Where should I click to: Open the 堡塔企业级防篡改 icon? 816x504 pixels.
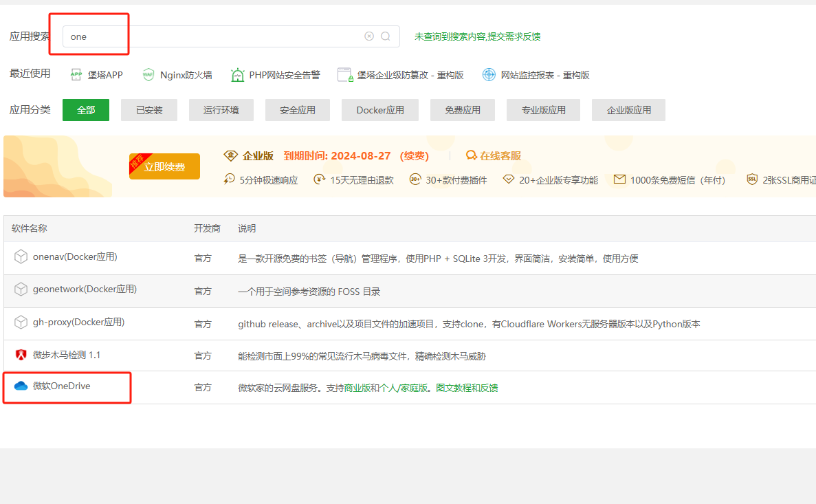345,75
